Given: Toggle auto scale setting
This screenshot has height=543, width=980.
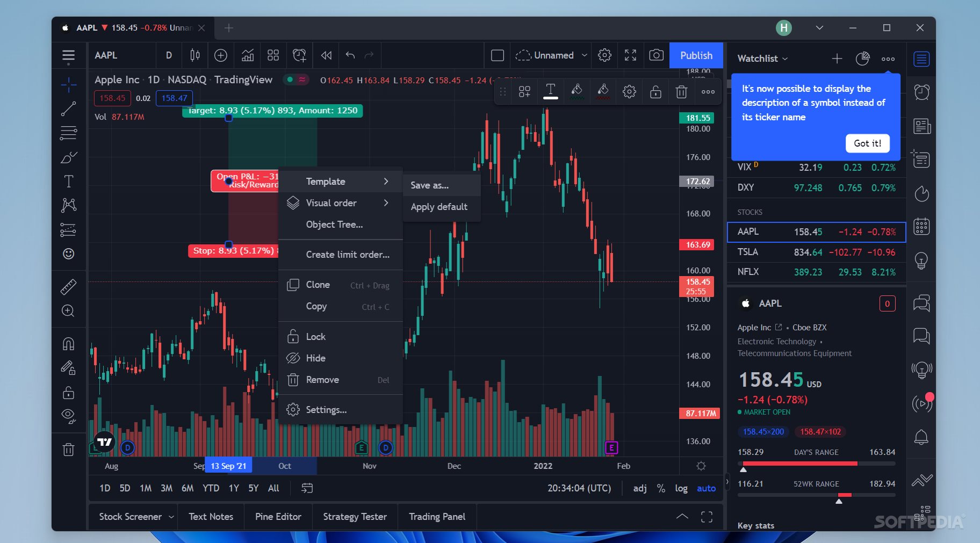Looking at the screenshot, I should pyautogui.click(x=705, y=488).
